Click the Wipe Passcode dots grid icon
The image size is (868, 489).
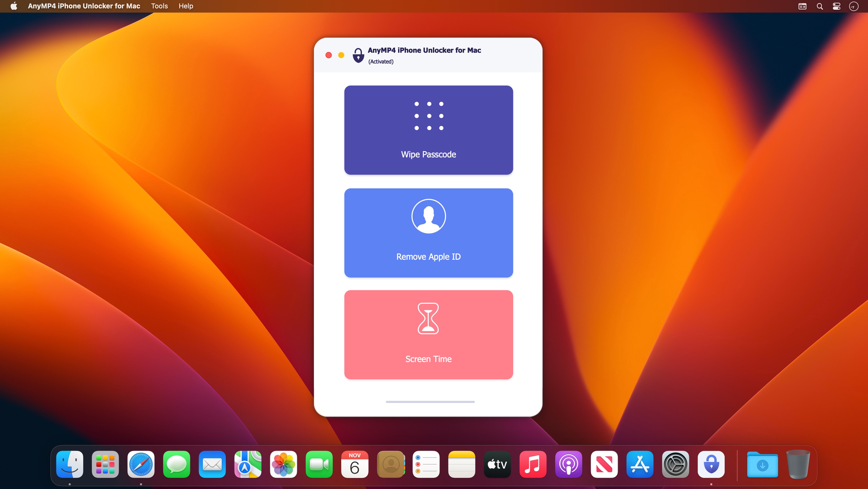428,116
